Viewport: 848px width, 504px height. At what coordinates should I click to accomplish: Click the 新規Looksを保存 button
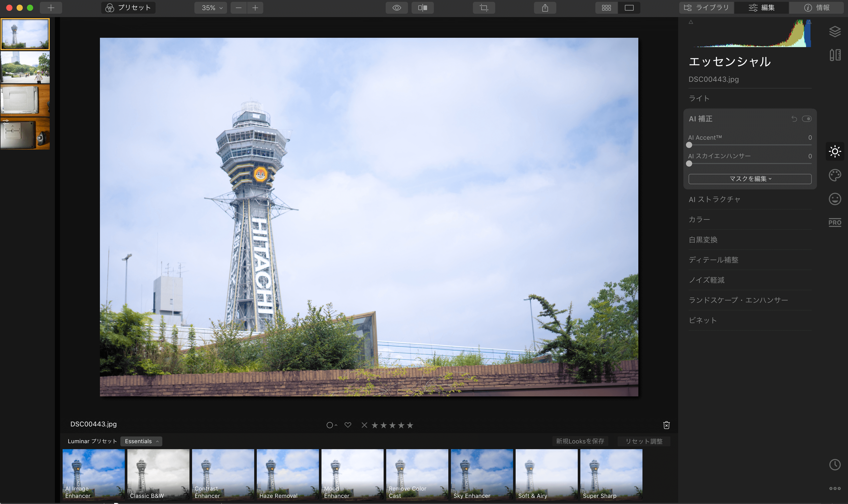point(580,441)
